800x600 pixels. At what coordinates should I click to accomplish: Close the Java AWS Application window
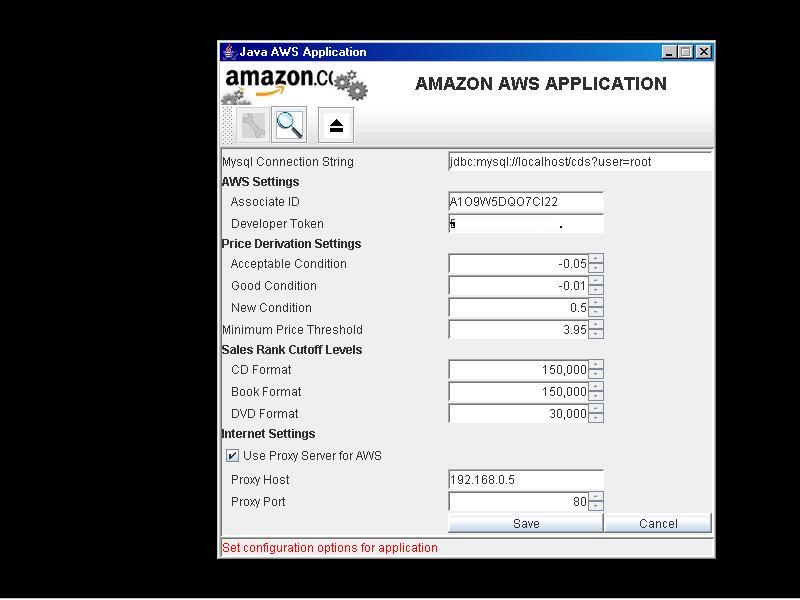pos(704,52)
